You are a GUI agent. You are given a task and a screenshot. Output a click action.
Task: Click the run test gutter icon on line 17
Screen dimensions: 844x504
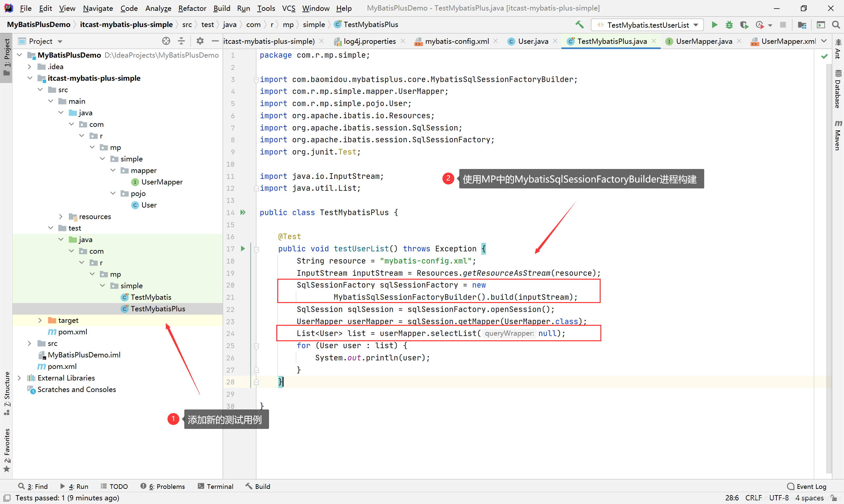point(243,249)
